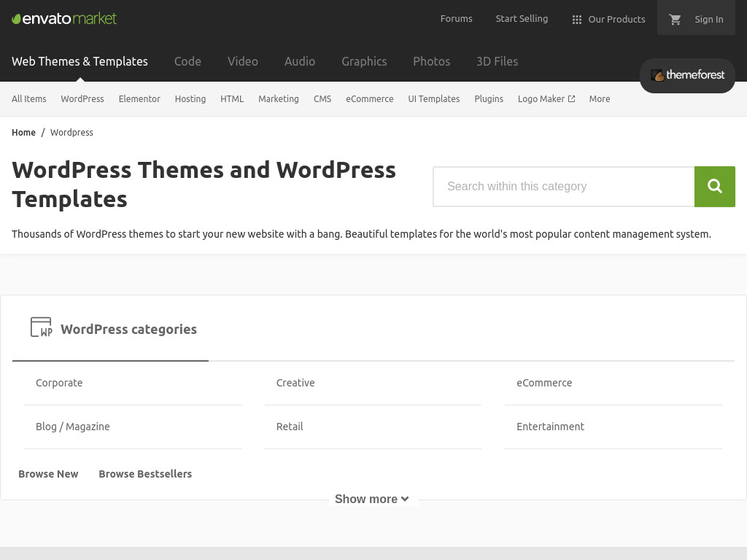Viewport: 747px width, 560px height.
Task: Open the Hosting subnavigation item
Action: [x=190, y=98]
